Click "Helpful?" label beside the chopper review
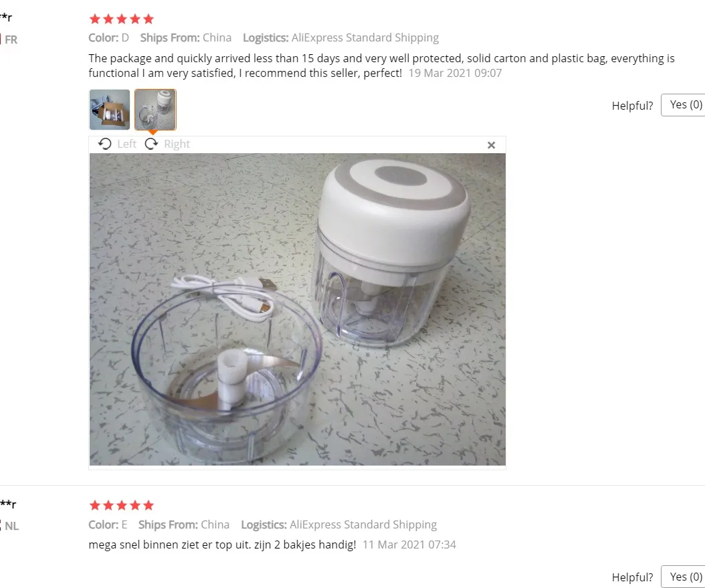The height and width of the screenshot is (588, 705). 632,106
